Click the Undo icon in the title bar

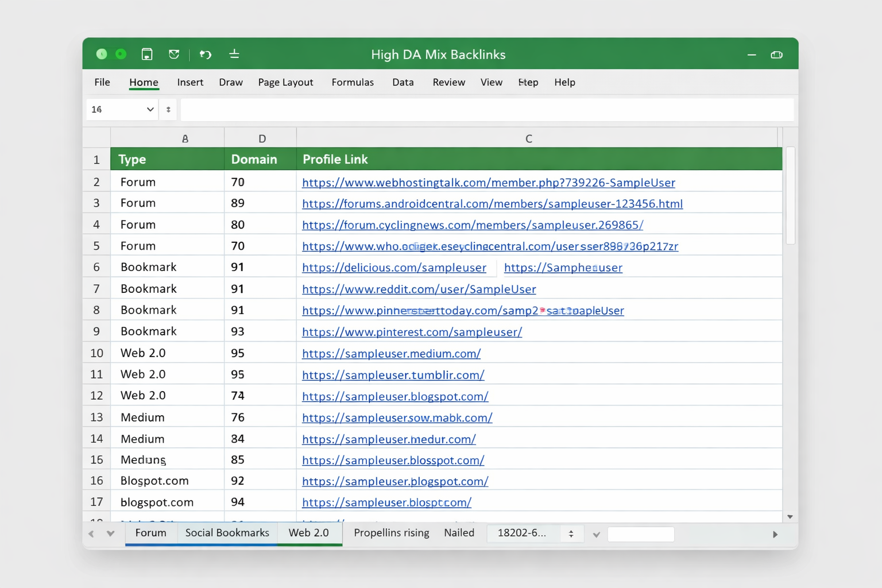click(206, 54)
